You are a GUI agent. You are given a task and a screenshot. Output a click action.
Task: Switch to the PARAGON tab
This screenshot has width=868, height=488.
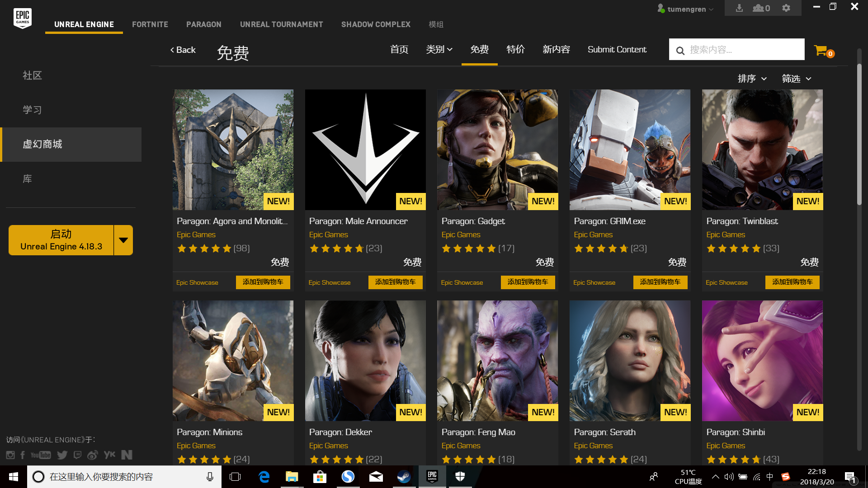click(x=204, y=24)
